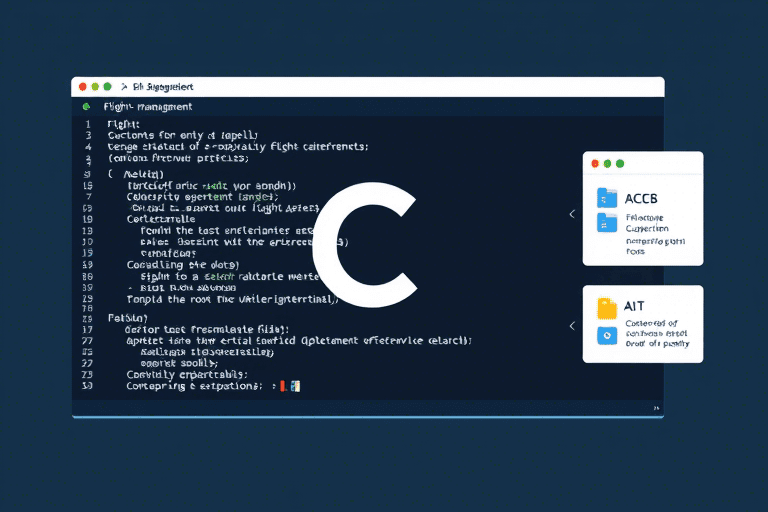Click the green button on ACCB card window
This screenshot has width=768, height=512.
point(620,163)
